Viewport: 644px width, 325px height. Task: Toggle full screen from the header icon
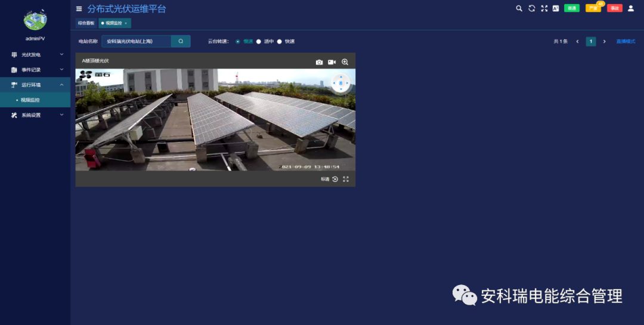pos(544,8)
